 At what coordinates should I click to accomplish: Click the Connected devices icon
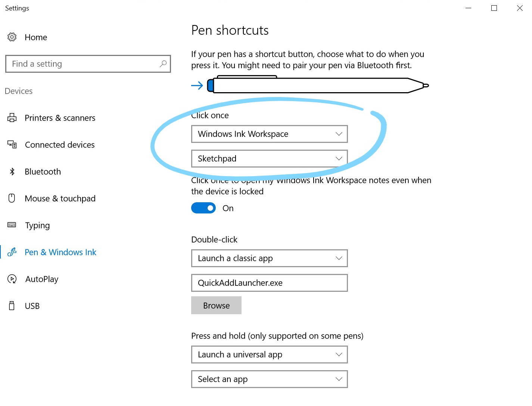click(x=12, y=144)
